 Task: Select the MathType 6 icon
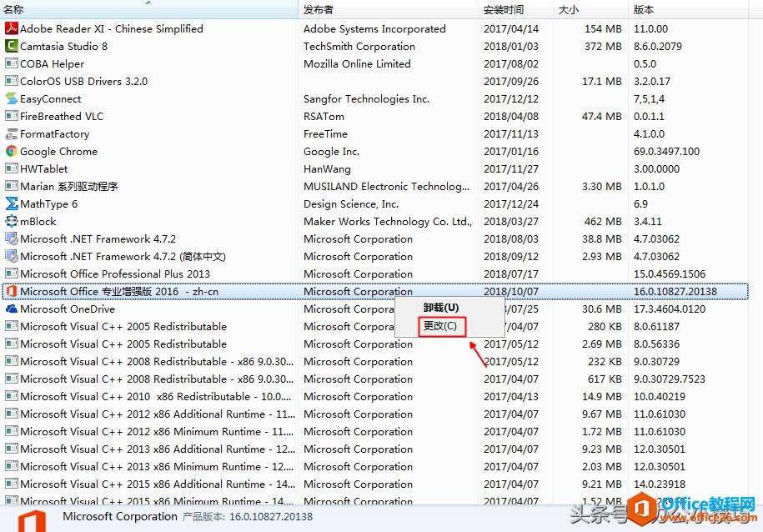(x=10, y=203)
